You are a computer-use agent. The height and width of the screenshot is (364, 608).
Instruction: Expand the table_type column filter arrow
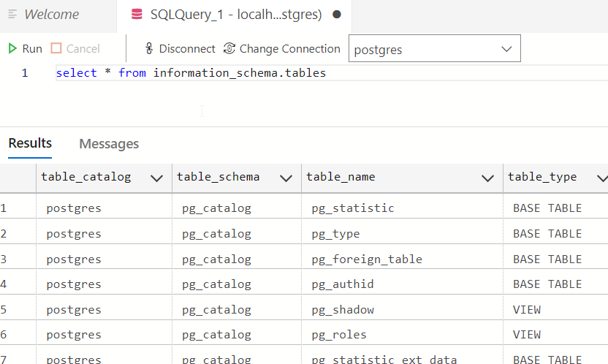click(x=601, y=178)
